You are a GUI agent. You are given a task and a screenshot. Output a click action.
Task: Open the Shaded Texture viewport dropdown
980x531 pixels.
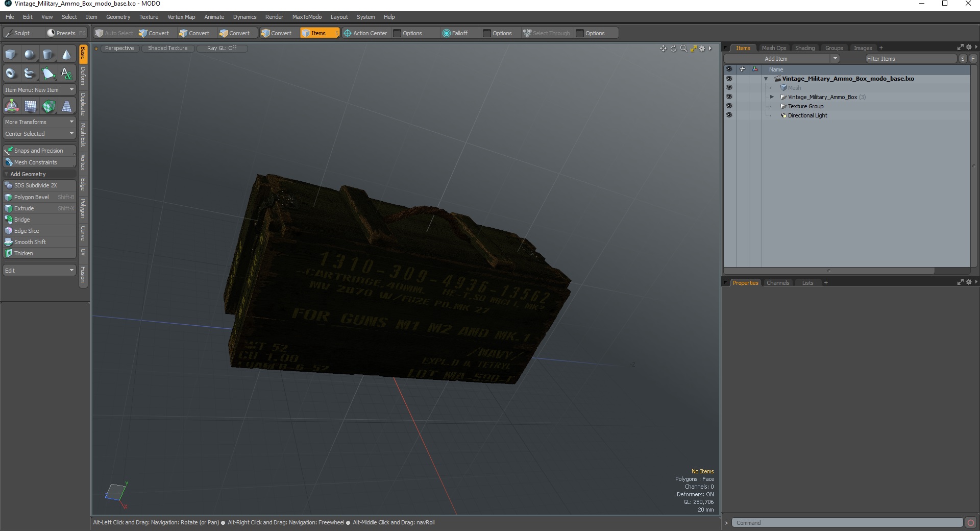pyautogui.click(x=167, y=48)
